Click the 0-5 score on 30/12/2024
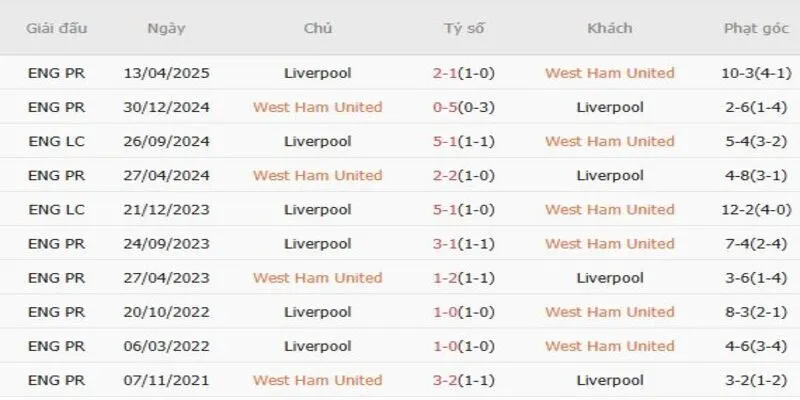 pos(445,107)
